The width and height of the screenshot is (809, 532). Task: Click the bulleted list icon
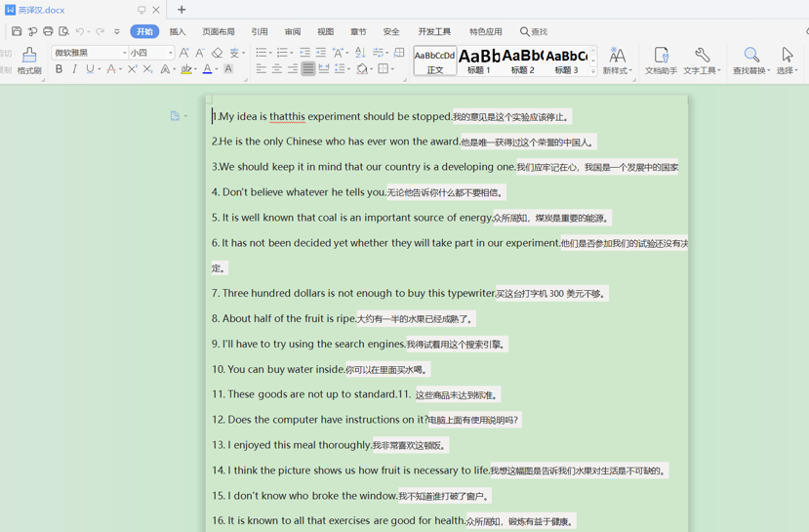[262, 53]
